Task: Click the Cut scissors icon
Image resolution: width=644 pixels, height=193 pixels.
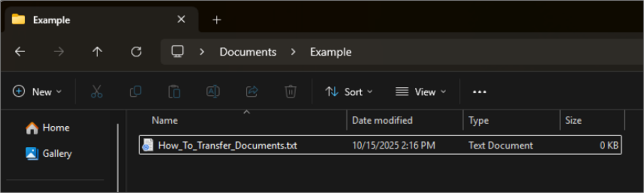Action: click(x=96, y=92)
